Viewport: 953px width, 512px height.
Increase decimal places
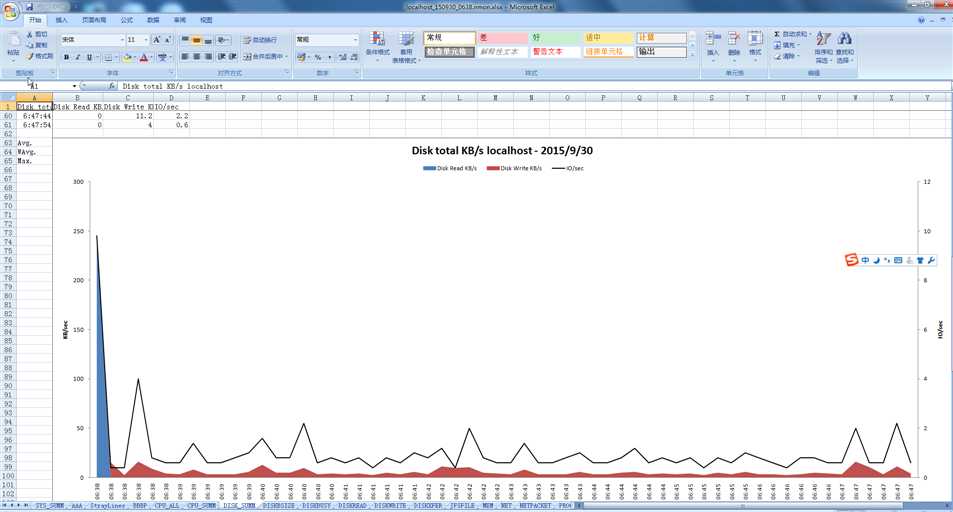point(342,57)
